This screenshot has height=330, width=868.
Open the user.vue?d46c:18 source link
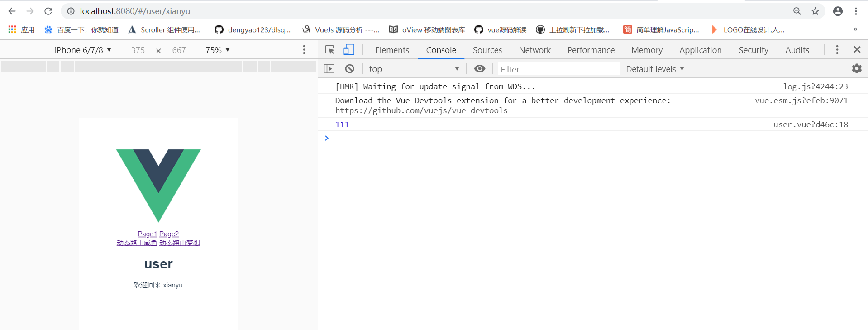click(x=811, y=124)
